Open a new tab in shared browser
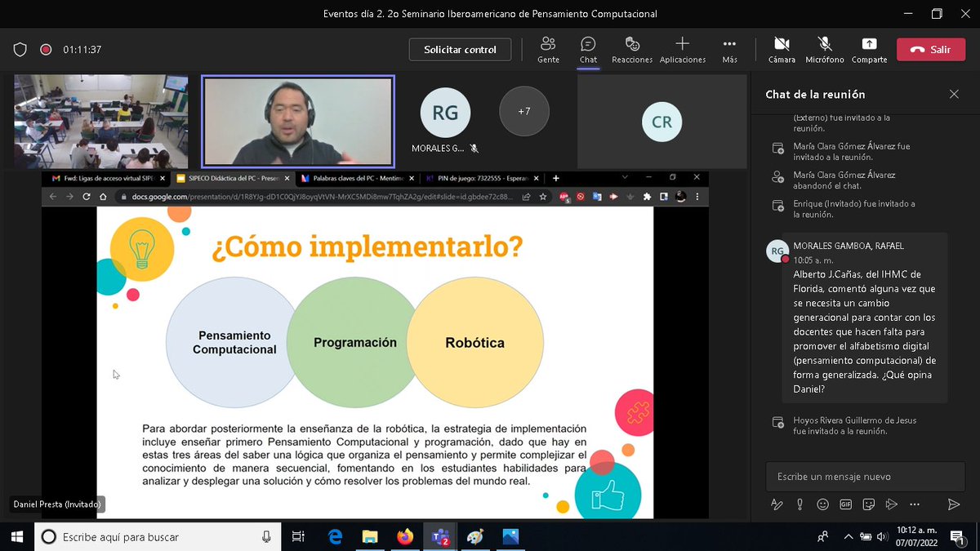Image resolution: width=980 pixels, height=551 pixels. tap(556, 177)
